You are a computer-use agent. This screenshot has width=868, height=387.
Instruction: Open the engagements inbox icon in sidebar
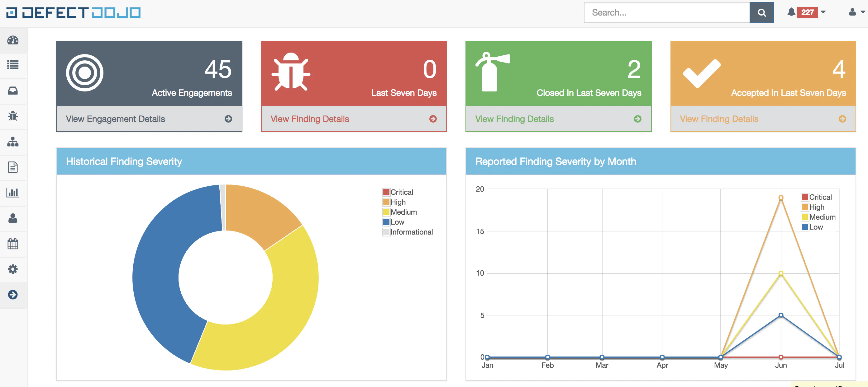[x=13, y=91]
